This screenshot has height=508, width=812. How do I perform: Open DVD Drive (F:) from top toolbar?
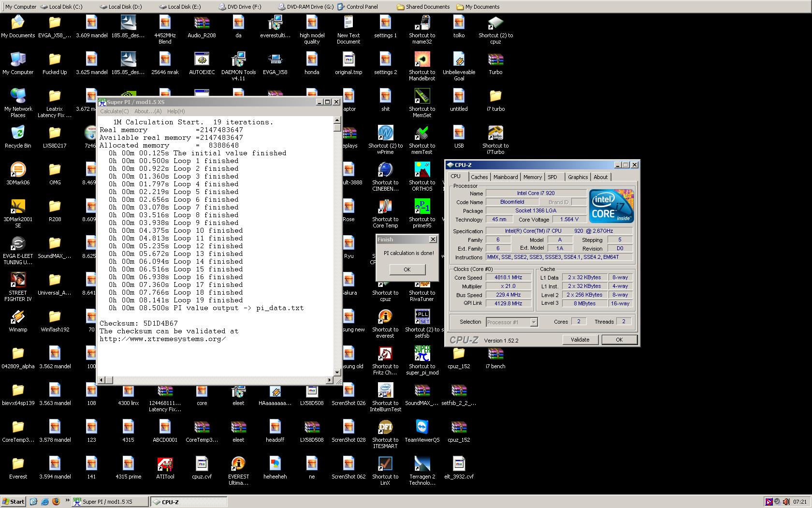pyautogui.click(x=240, y=7)
